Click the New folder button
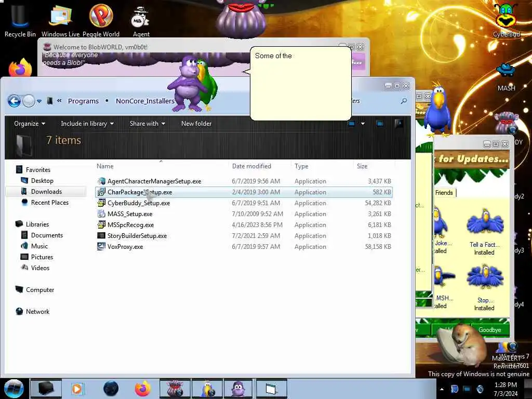 pos(196,124)
